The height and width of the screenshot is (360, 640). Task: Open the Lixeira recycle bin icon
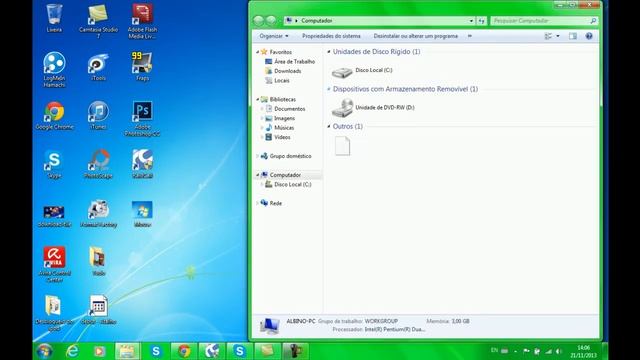(54, 18)
